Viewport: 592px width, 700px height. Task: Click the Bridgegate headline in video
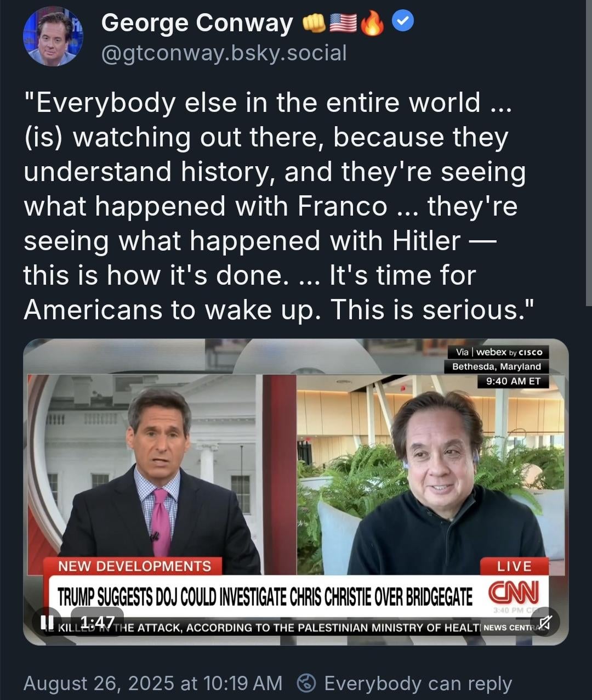click(265, 596)
